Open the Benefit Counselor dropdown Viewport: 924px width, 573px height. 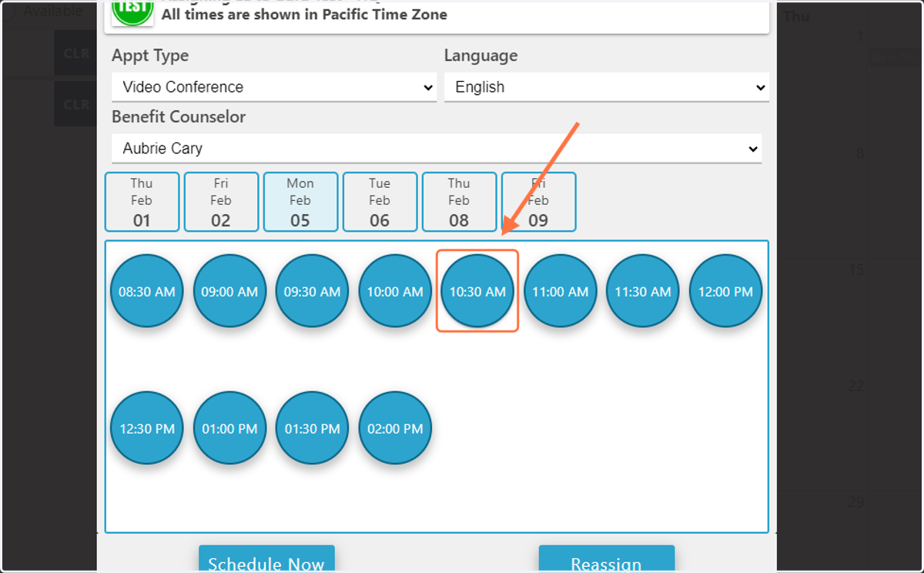tap(437, 149)
